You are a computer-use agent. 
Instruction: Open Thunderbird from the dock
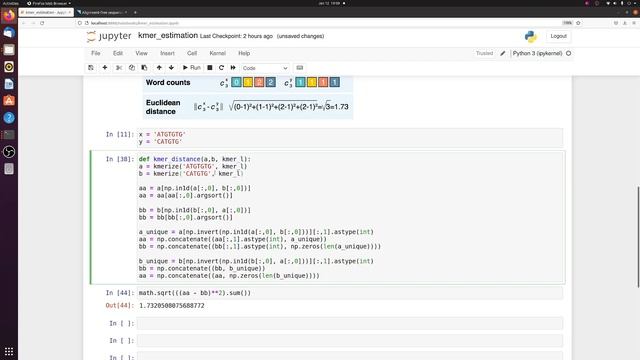[x=9, y=33]
